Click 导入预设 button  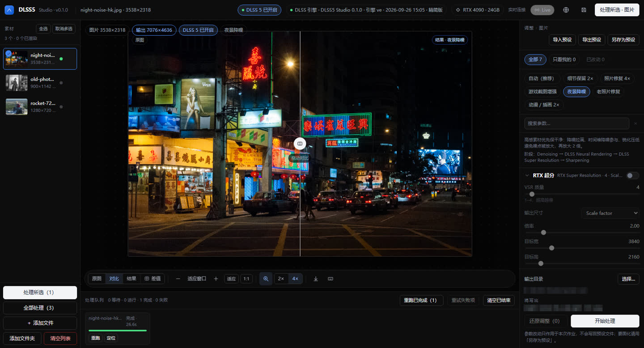click(x=562, y=40)
